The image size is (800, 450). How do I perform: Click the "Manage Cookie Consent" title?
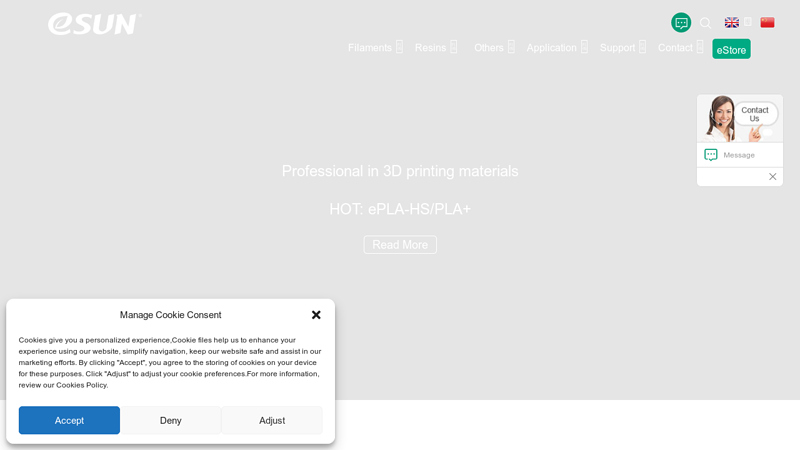[170, 315]
